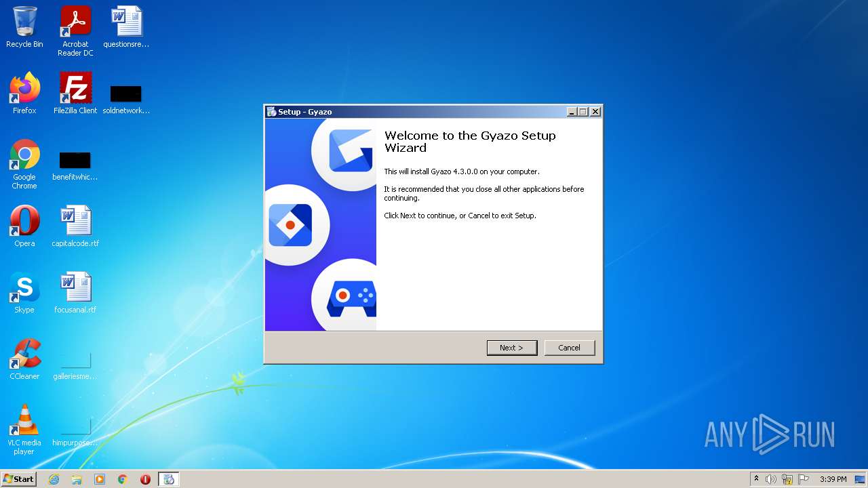Screen dimensions: 868x488
Task: Select the VLC media player shortcut
Action: click(x=24, y=430)
